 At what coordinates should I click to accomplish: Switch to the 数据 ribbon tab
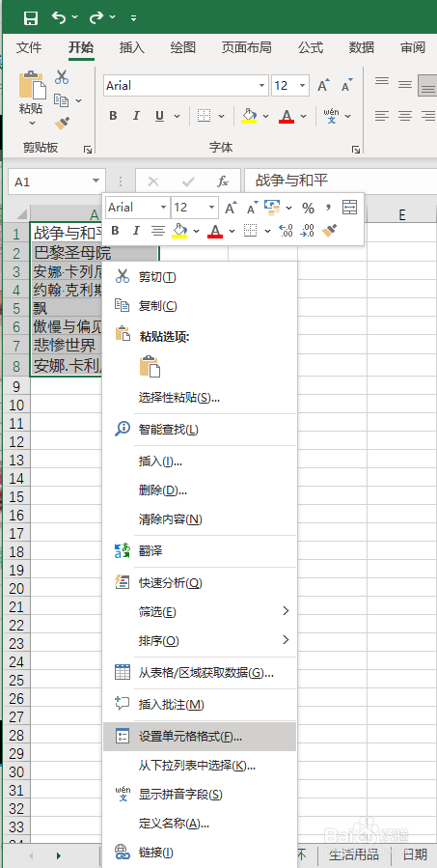point(362,47)
